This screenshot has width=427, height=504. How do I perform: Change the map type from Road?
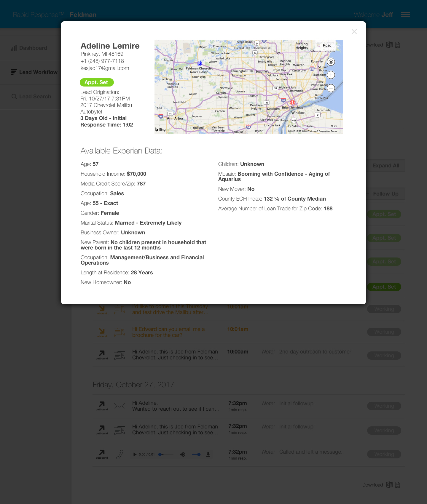[324, 45]
